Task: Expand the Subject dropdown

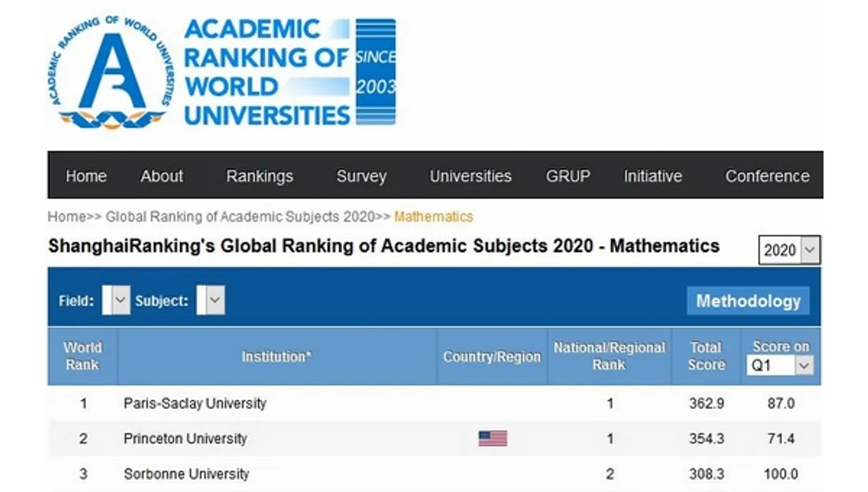Action: (x=211, y=300)
